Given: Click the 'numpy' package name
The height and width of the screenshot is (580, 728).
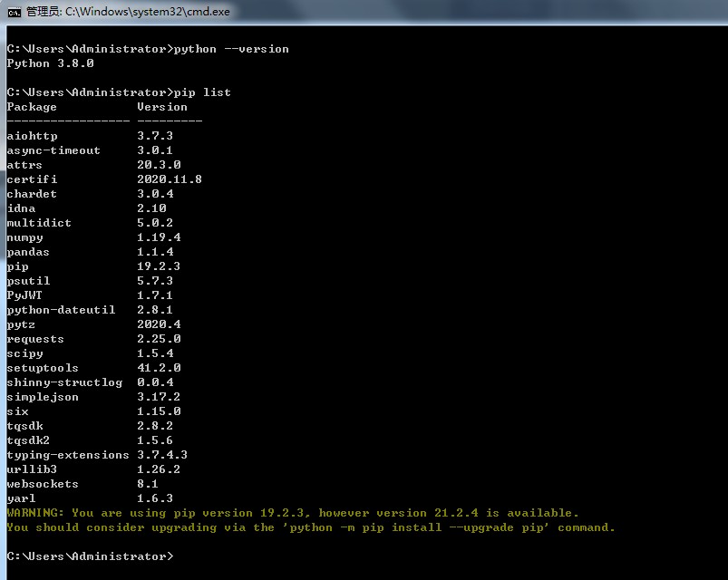Looking at the screenshot, I should [x=25, y=238].
